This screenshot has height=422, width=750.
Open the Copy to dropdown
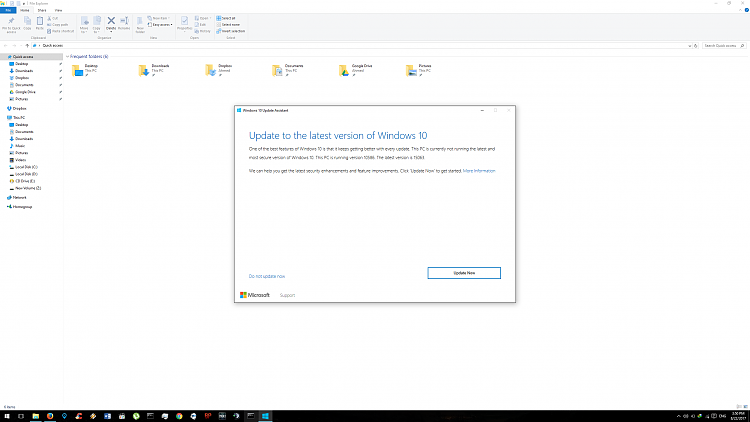click(97, 25)
